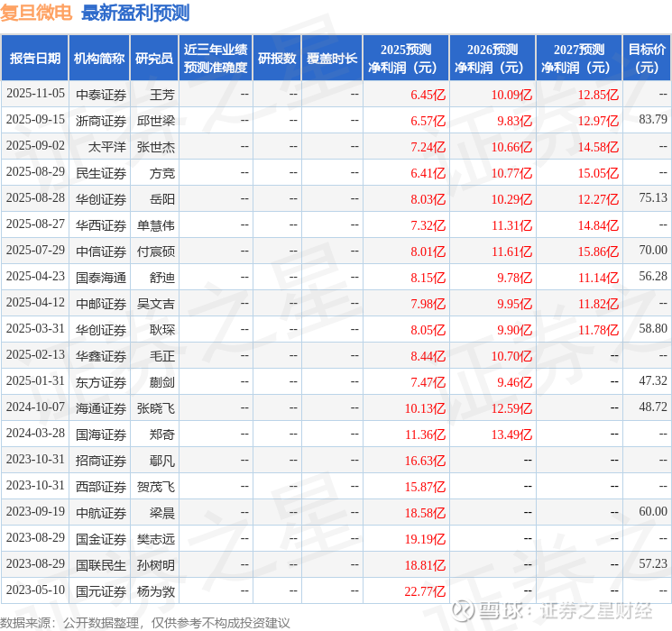Click the 15.86亿 forecast value
672x631 pixels.
598,251
